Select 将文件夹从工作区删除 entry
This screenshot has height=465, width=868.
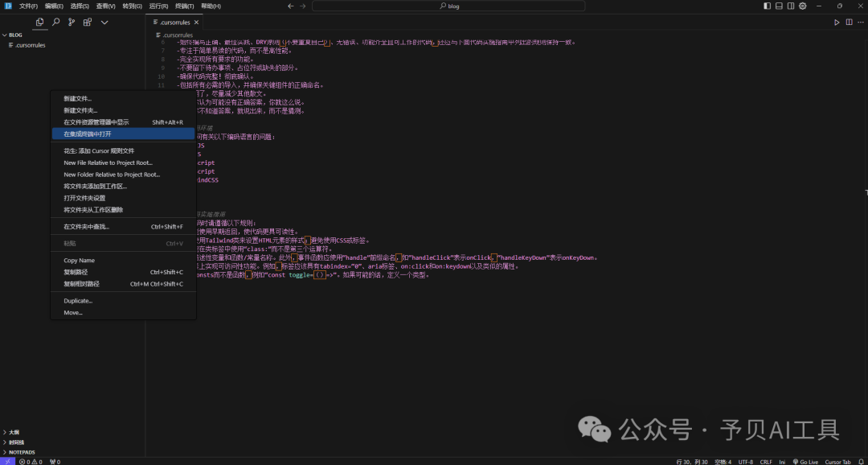pyautogui.click(x=123, y=209)
